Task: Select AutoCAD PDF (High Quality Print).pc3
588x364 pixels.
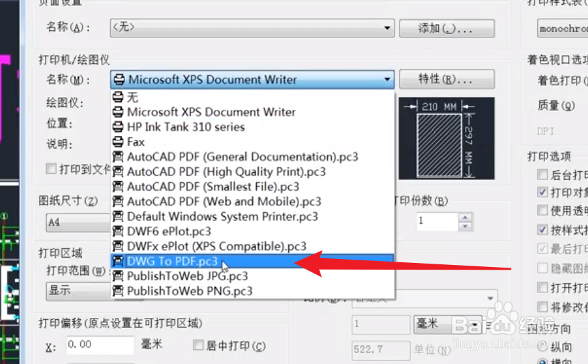Action: point(252,171)
